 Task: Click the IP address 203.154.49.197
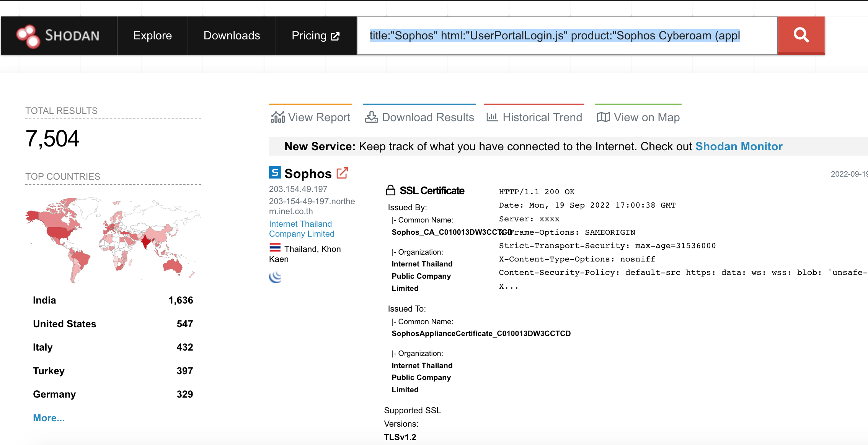point(298,189)
